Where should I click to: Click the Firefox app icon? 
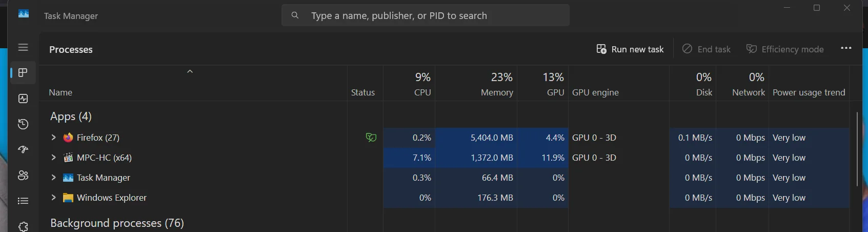point(68,138)
